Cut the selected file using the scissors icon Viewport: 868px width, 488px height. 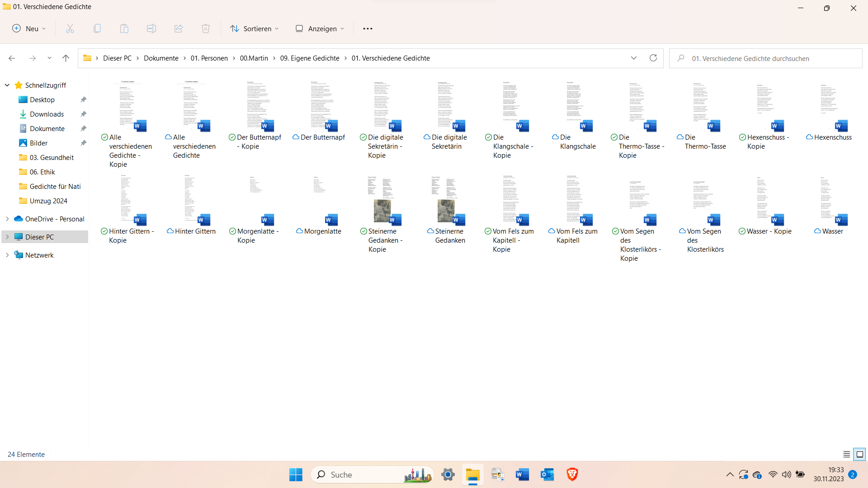click(70, 28)
